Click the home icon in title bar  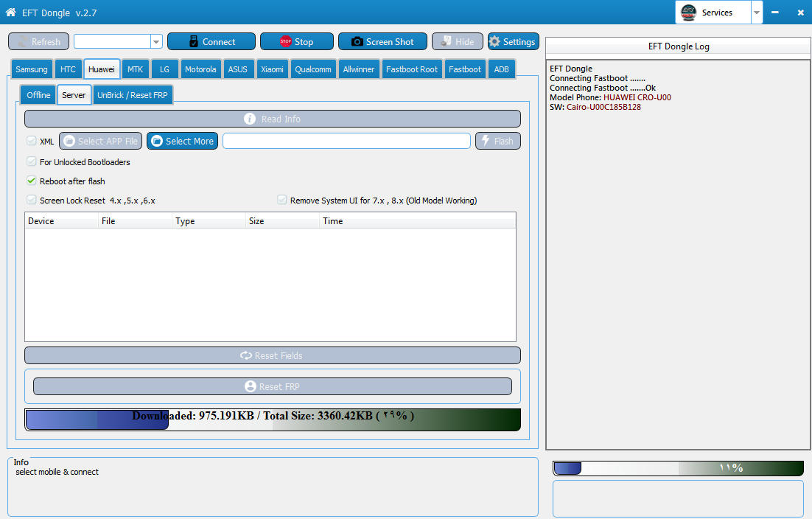click(x=11, y=13)
